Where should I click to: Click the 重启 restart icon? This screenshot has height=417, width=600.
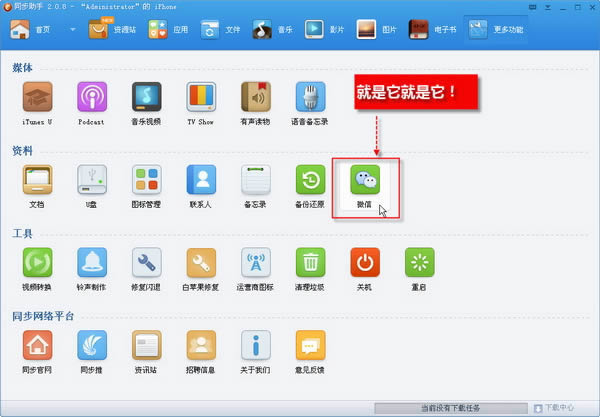(419, 264)
